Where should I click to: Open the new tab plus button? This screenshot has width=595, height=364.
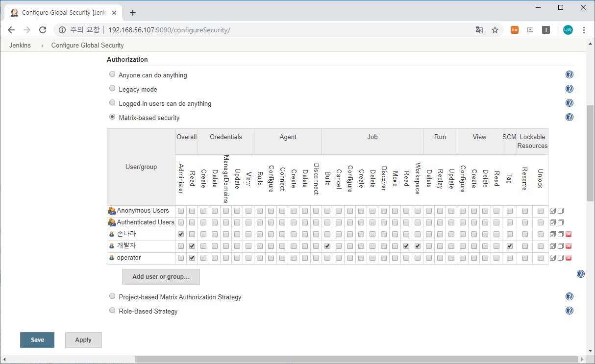tap(133, 13)
